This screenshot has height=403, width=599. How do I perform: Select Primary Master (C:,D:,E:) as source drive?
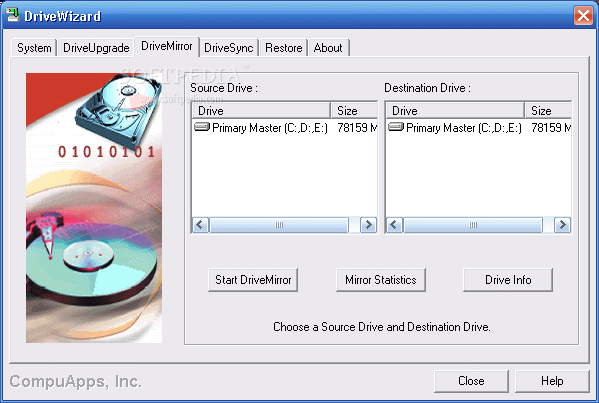click(270, 128)
